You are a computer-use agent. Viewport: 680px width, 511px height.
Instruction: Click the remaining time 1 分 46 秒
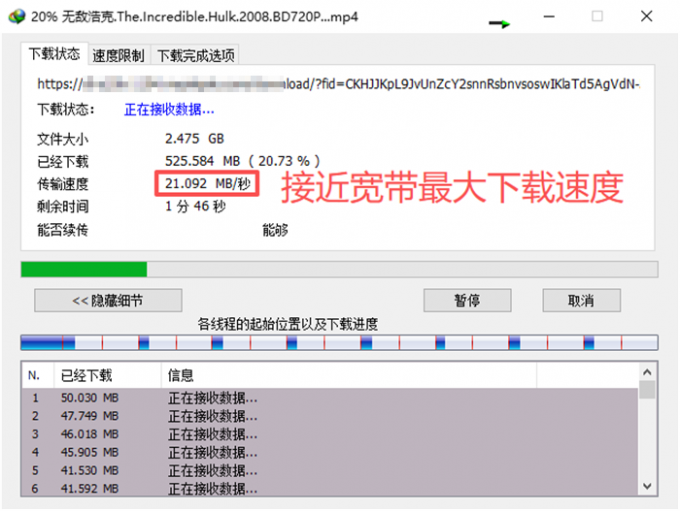point(195,206)
